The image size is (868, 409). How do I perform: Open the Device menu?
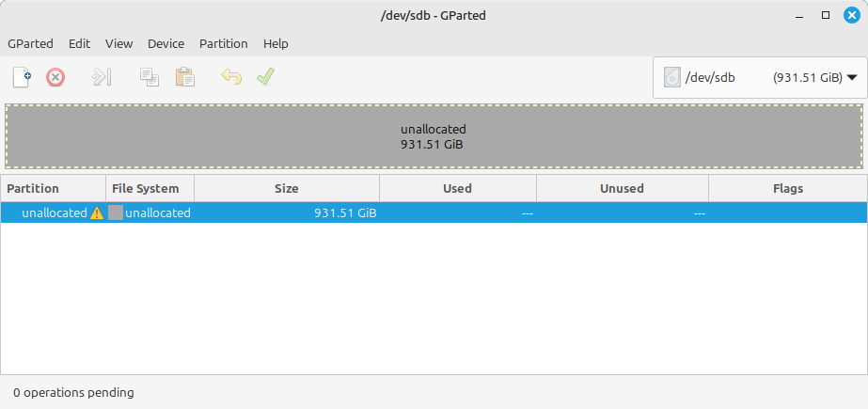166,44
